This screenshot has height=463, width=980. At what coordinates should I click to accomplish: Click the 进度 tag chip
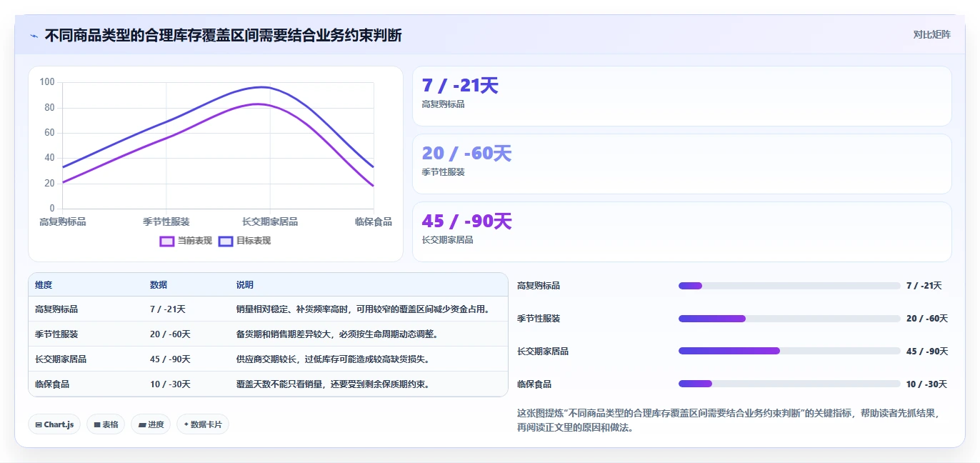[151, 424]
